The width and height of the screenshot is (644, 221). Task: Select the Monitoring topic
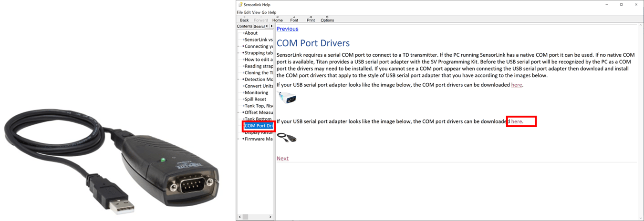(x=256, y=93)
